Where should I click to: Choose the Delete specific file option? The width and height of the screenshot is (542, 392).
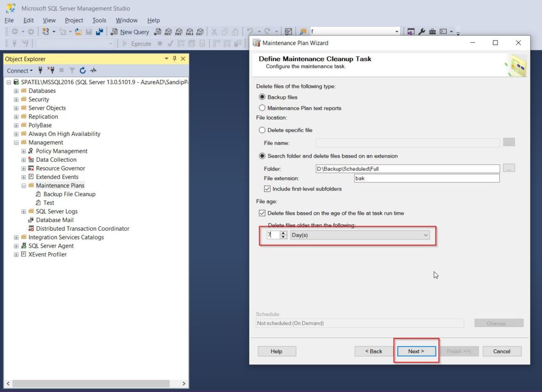coord(262,130)
